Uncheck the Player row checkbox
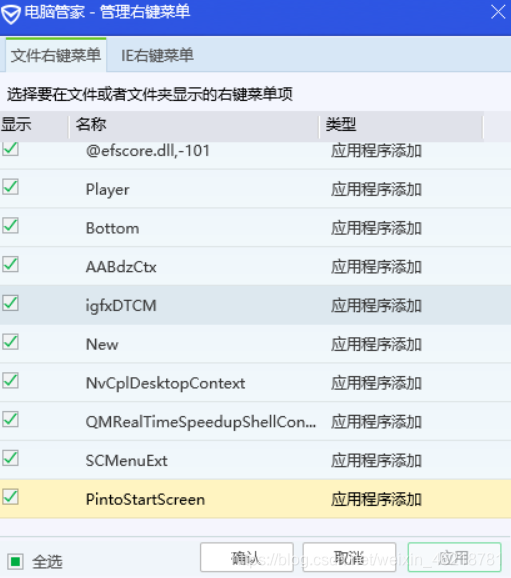This screenshot has height=578, width=511. [10, 187]
